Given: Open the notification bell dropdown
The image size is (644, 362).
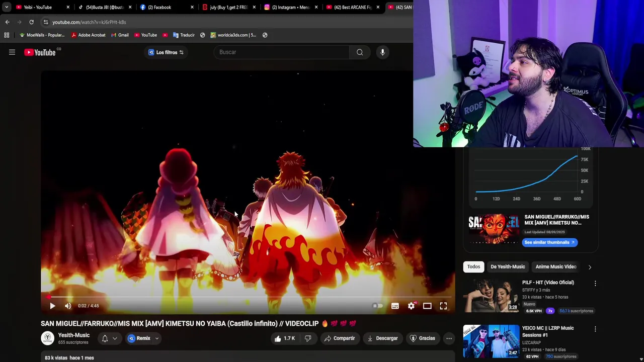Looking at the screenshot, I should point(110,338).
